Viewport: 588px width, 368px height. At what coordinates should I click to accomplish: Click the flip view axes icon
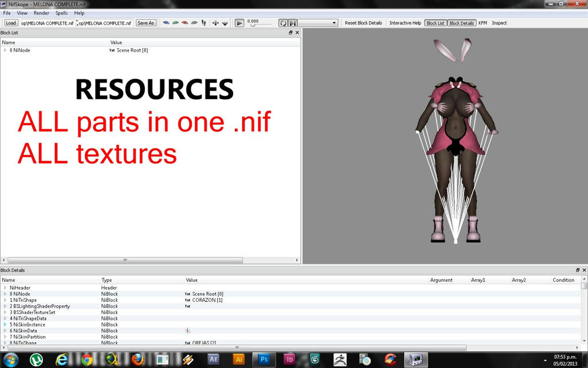(x=215, y=23)
